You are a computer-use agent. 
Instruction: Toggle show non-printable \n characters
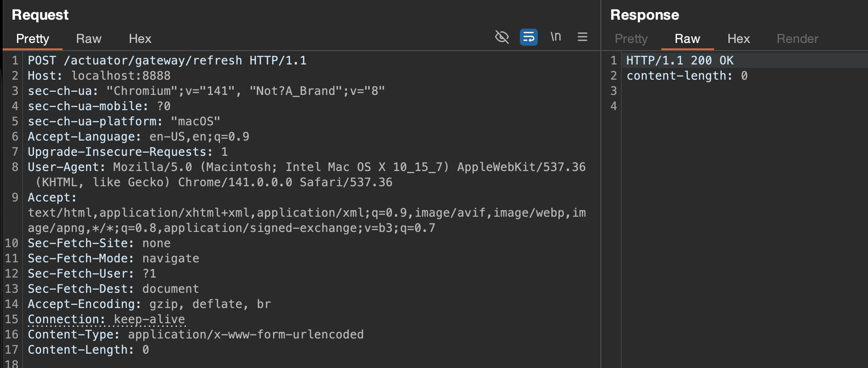click(x=556, y=37)
